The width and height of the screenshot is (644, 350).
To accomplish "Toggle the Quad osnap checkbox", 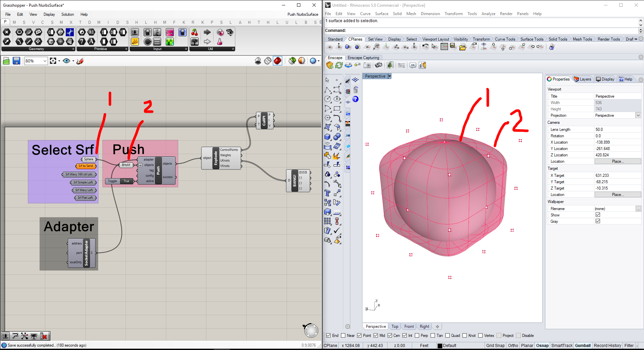I will (x=447, y=335).
